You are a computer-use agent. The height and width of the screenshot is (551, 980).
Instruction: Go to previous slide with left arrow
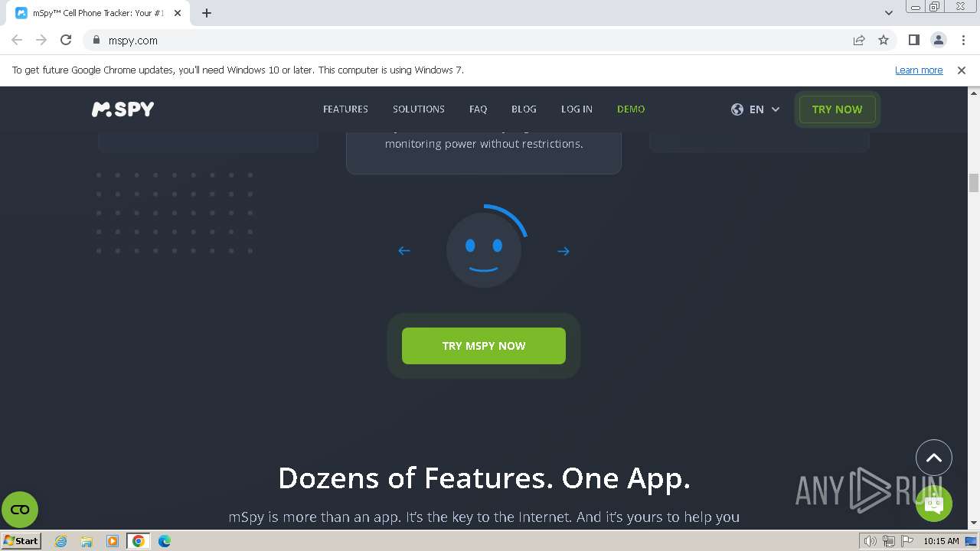tap(404, 251)
